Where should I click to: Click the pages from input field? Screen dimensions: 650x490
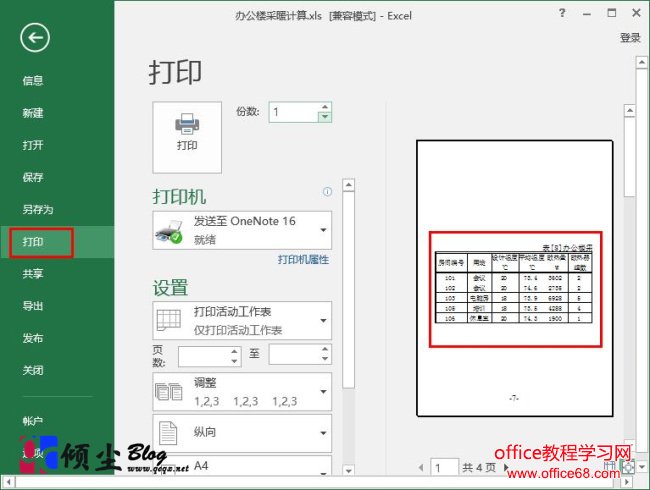[x=204, y=356]
